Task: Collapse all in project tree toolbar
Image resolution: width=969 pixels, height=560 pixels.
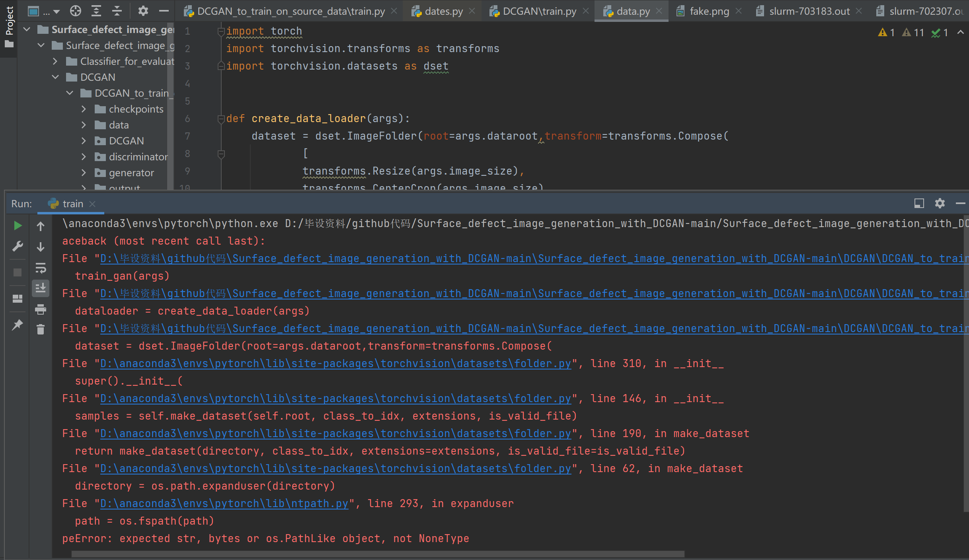Action: pos(117,11)
